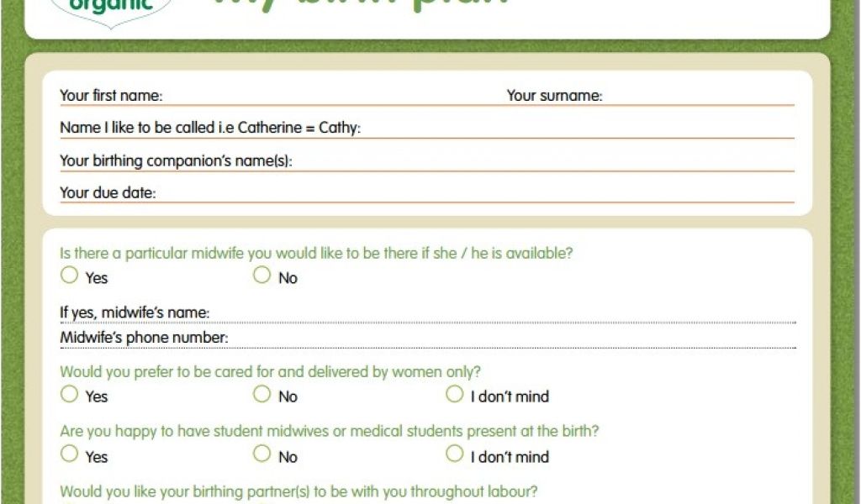Click the student midwives question text
Viewport: 861px width, 504px height.
click(x=329, y=432)
